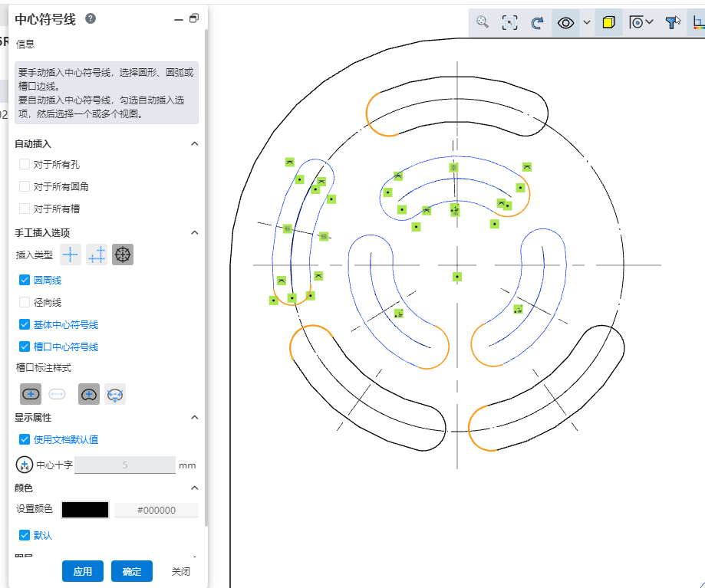Click the 中心十字 size input field
This screenshot has height=588, width=705.
coord(124,465)
